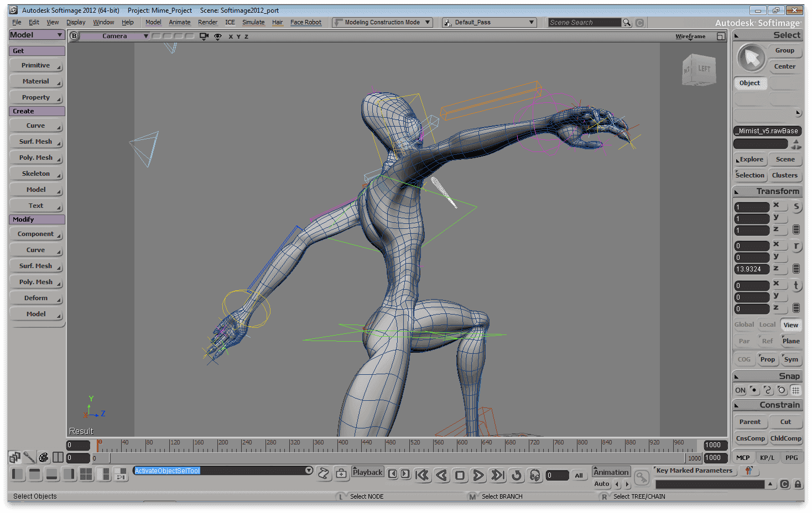Viewport: 812px width, 513px height.
Task: Open the palette icon toolbar panel
Action: [43, 457]
